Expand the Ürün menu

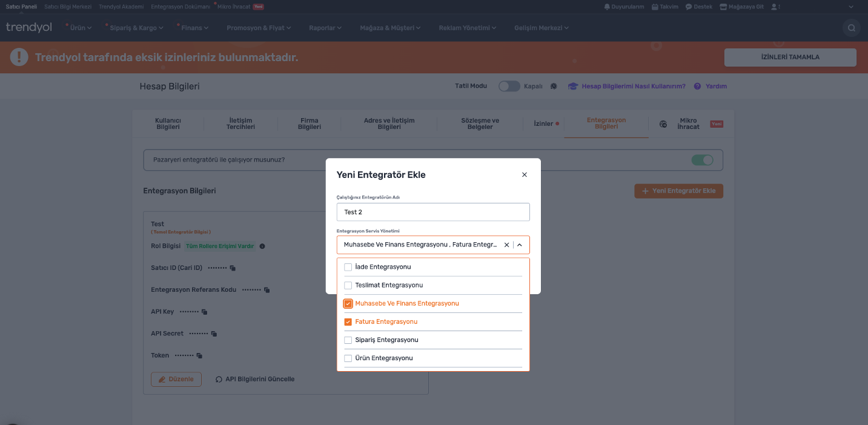pyautogui.click(x=81, y=28)
